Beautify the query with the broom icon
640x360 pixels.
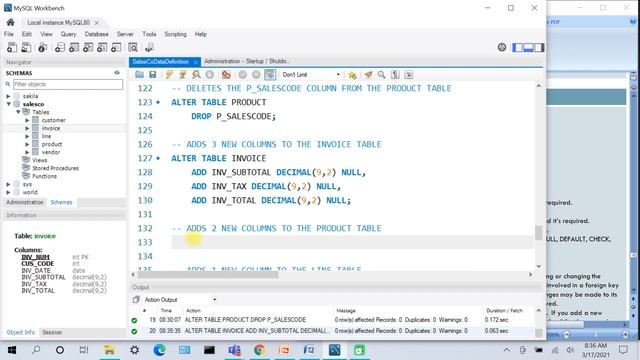(368, 75)
